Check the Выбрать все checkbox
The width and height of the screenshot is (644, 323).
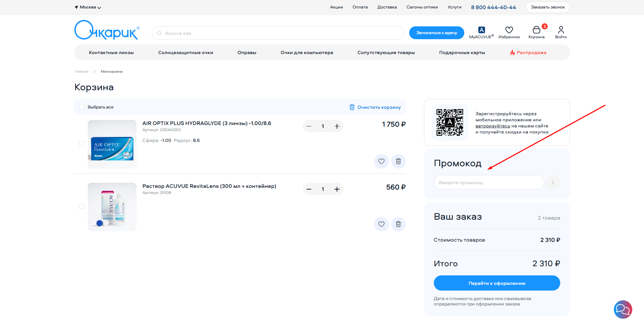click(x=81, y=107)
